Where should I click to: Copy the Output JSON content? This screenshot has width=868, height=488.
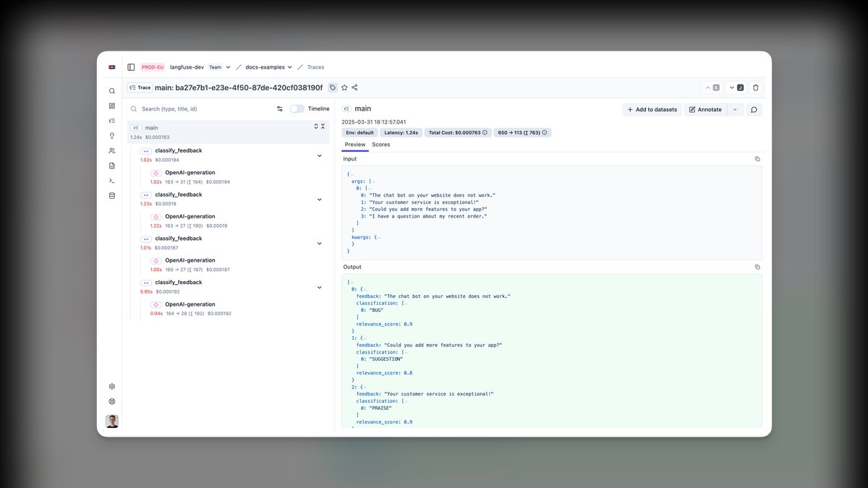click(x=757, y=267)
